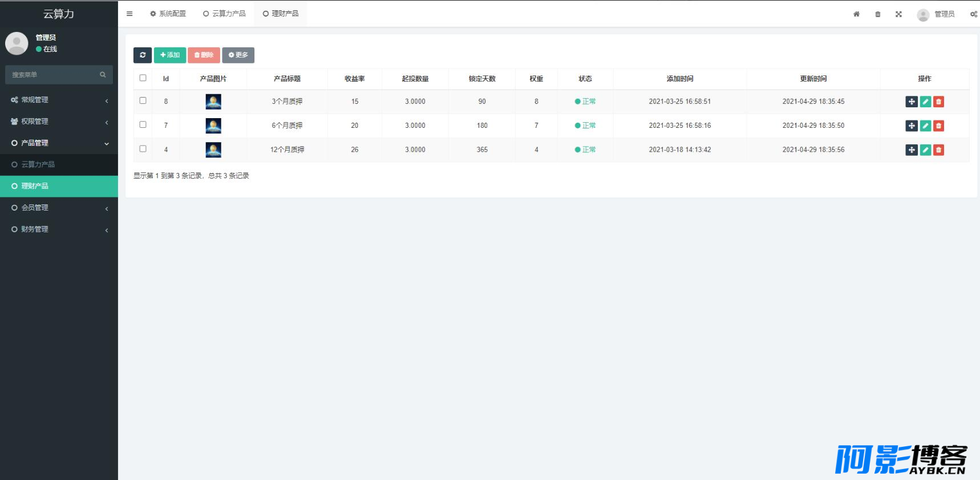Click the 2021-03-18 14:13:42 timestamp cell
This screenshot has height=480, width=980.
(680, 150)
